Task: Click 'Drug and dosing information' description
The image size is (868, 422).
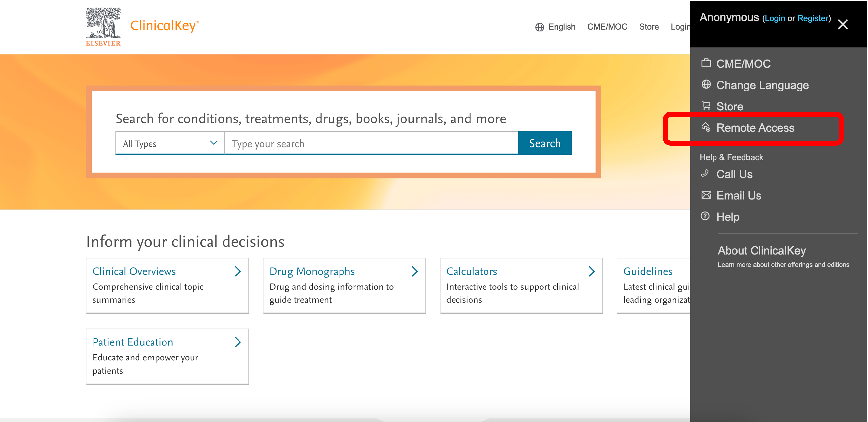Action: pyautogui.click(x=331, y=293)
